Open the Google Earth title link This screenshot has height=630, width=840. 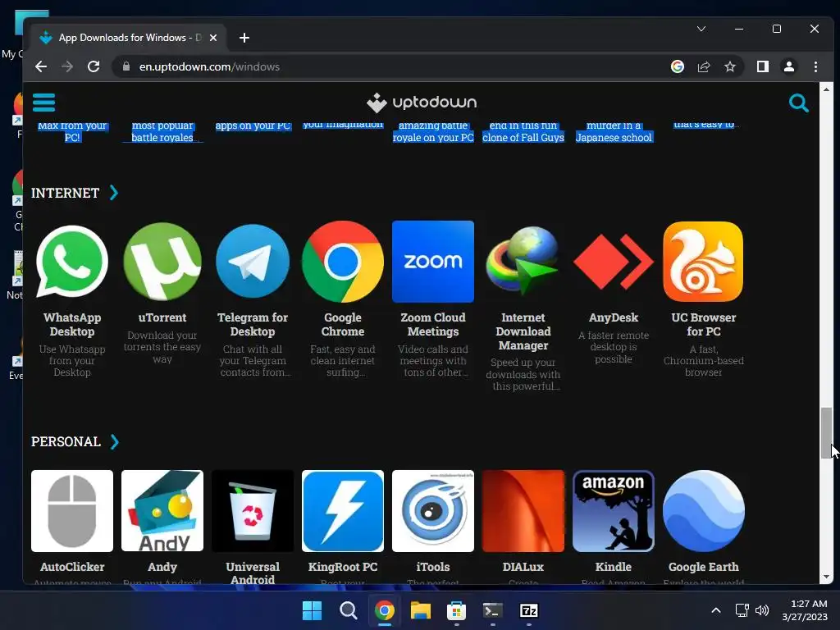[703, 567]
